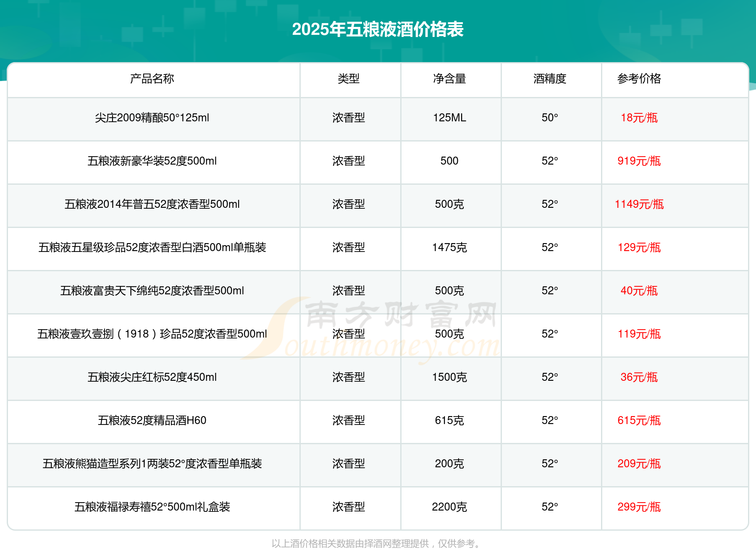The image size is (756, 550).
Task: Select 五粮液新豪华装52度500ml product row
Action: point(152,161)
